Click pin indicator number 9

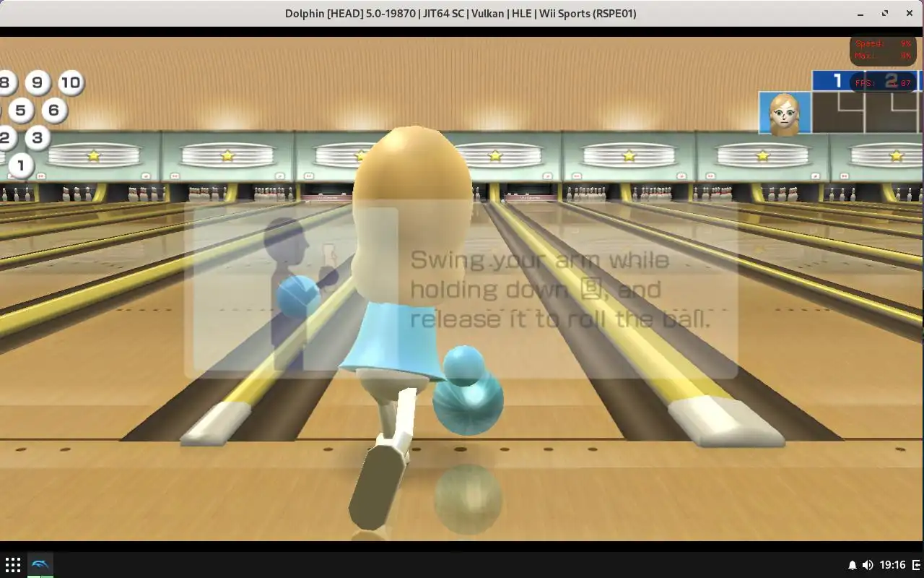tap(37, 82)
